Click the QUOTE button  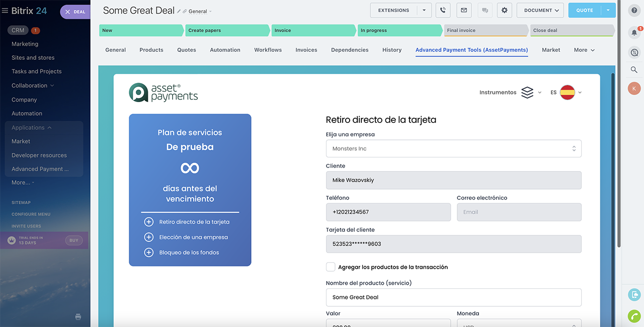pos(585,10)
